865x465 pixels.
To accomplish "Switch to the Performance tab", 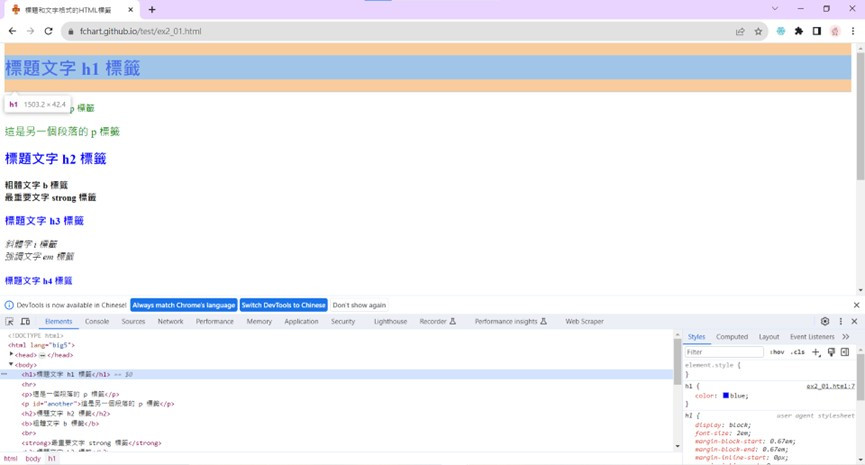I will 215,322.
